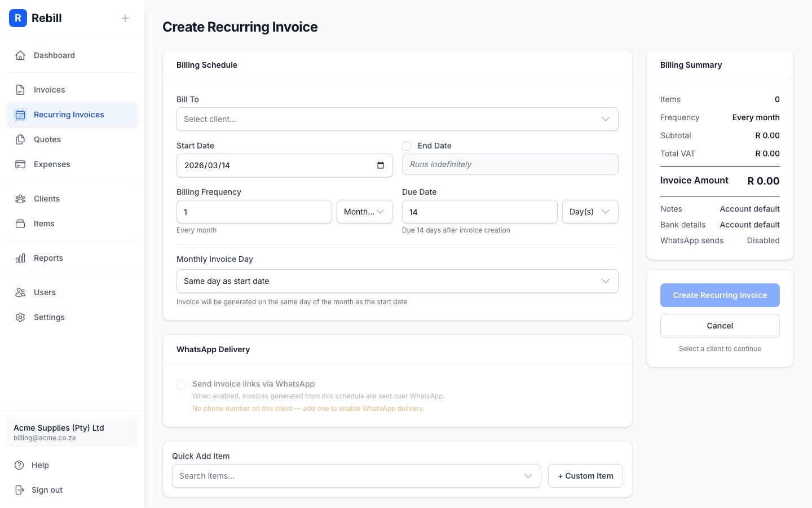812x508 pixels.
Task: Click the Items box icon
Action: [20, 224]
